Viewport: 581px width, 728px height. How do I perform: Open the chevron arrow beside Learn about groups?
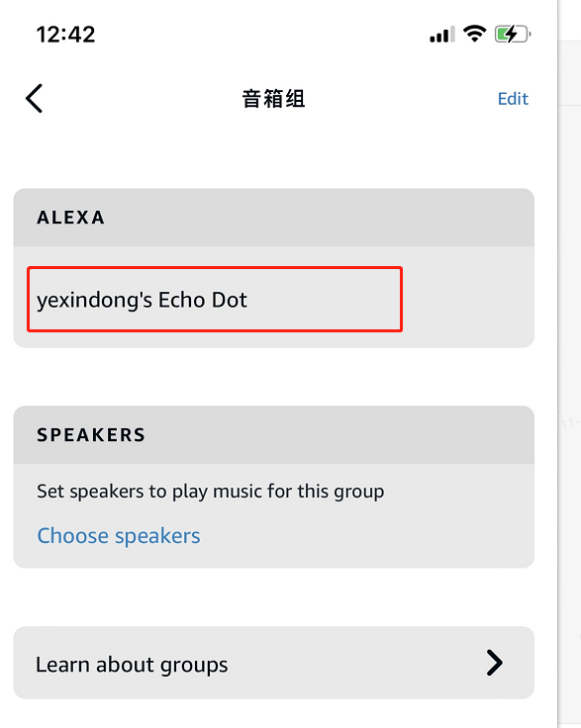(x=495, y=663)
